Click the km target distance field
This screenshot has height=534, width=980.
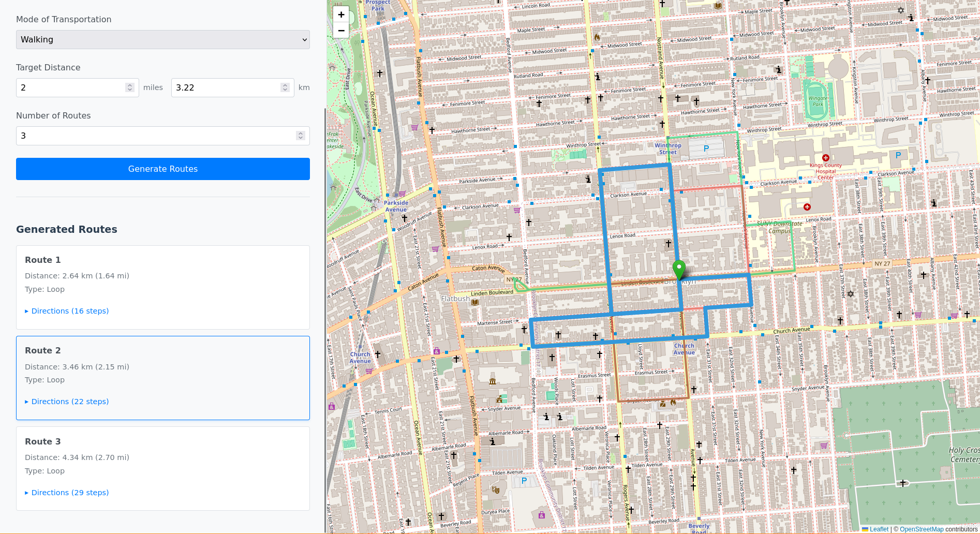click(x=225, y=88)
